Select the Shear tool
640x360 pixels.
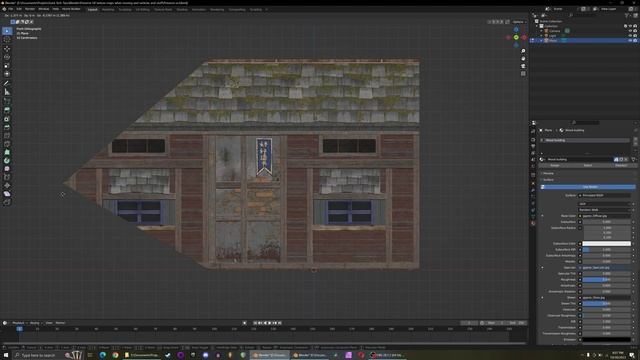7,194
